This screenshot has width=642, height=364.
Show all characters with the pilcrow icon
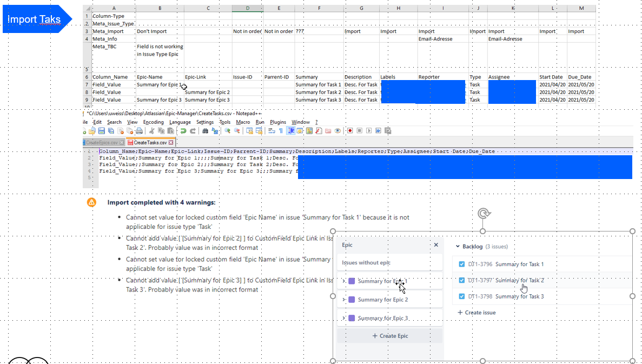(x=281, y=131)
